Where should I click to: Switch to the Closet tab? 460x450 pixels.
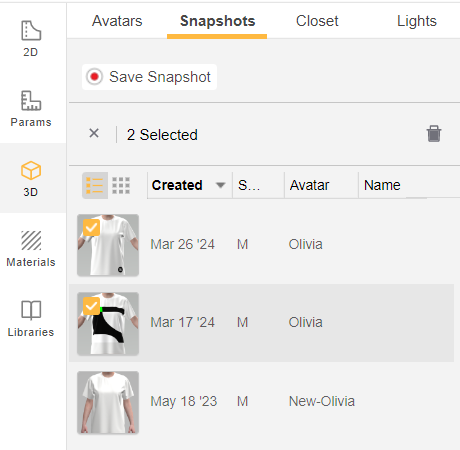click(317, 21)
